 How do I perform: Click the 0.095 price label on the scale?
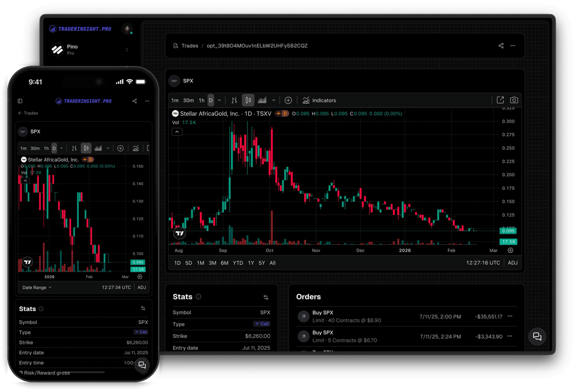point(508,231)
